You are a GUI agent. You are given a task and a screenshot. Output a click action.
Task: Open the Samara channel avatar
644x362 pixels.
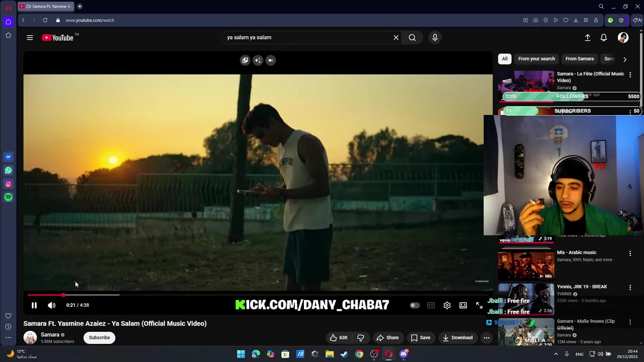(30, 337)
